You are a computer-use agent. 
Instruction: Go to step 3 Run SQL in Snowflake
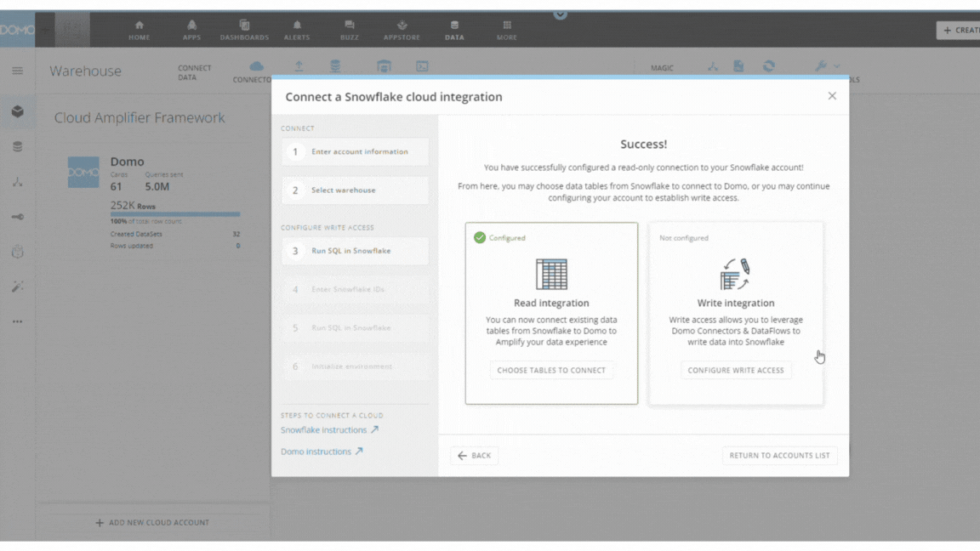click(x=355, y=252)
